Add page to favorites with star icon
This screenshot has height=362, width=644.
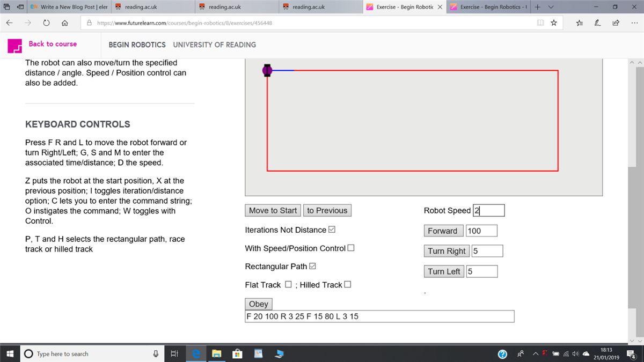click(553, 23)
